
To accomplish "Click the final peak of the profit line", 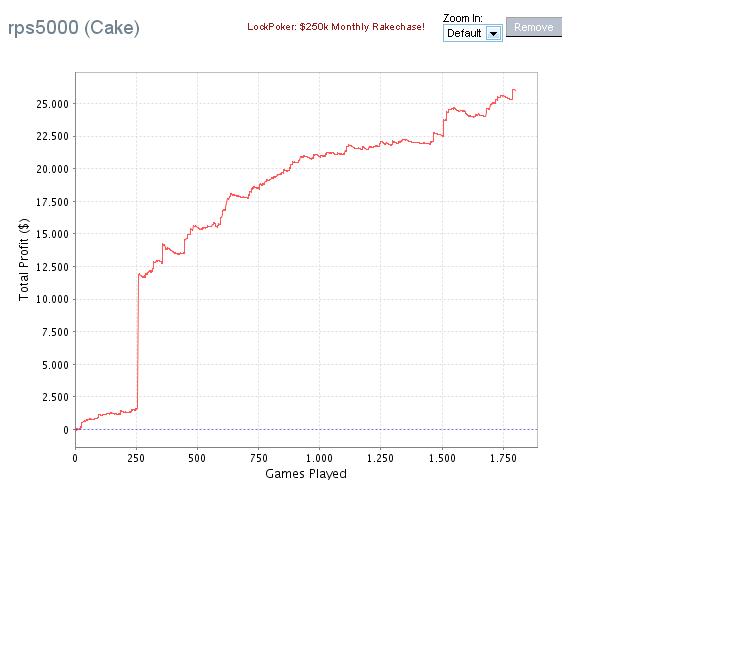I will (x=514, y=89).
